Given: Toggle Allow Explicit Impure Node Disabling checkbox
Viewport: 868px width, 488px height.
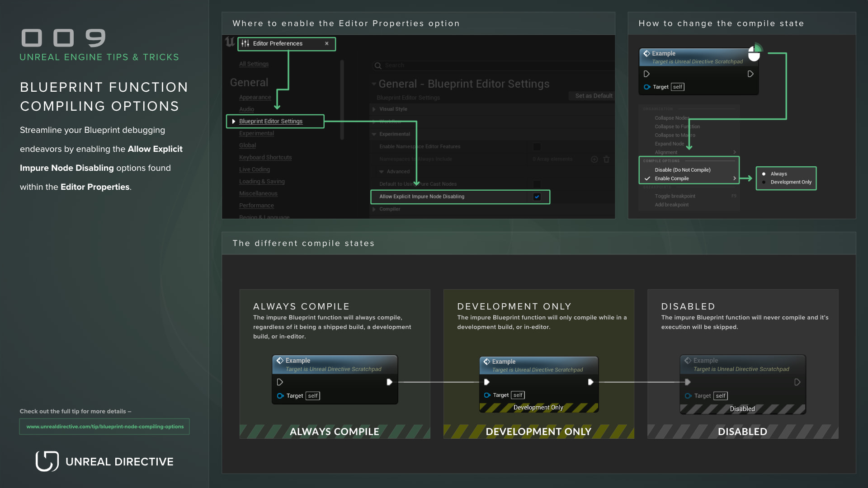Looking at the screenshot, I should 537,197.
